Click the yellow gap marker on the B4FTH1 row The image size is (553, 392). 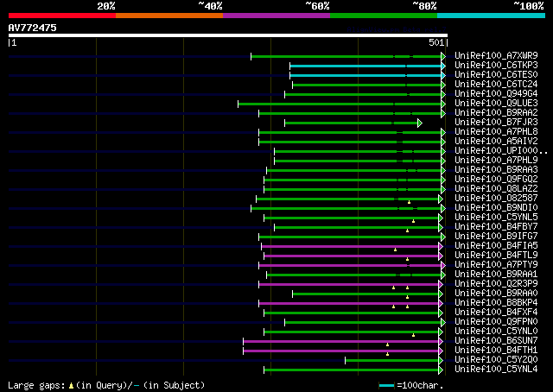pyautogui.click(x=387, y=354)
